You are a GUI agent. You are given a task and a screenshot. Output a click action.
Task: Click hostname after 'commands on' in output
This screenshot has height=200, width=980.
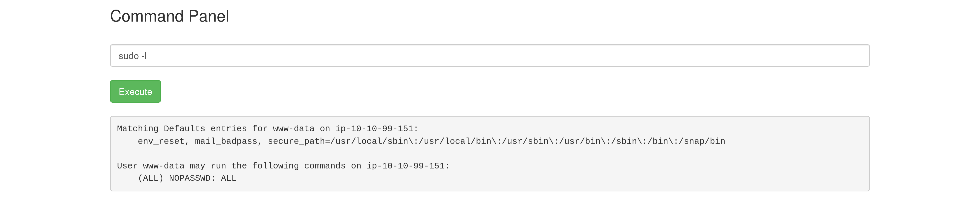pos(405,166)
